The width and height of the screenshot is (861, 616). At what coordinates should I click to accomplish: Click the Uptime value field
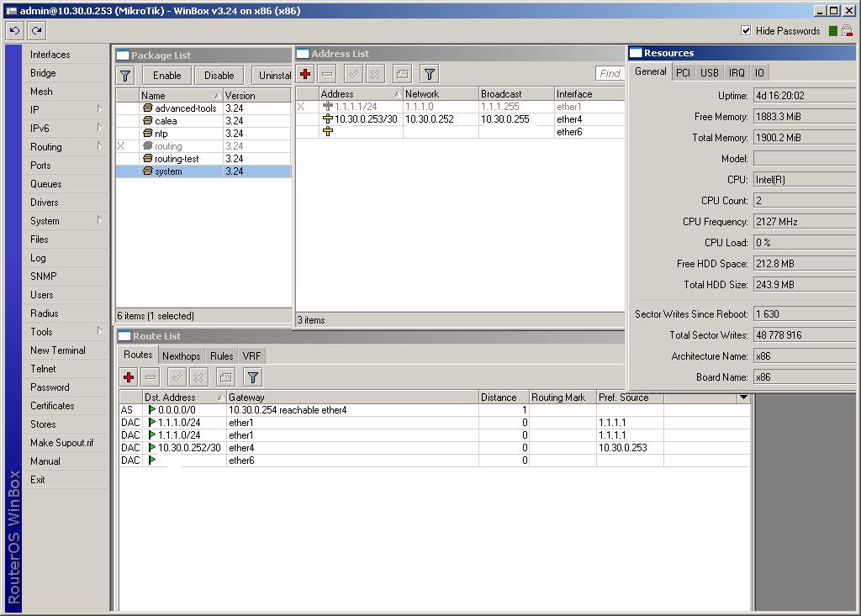click(804, 96)
